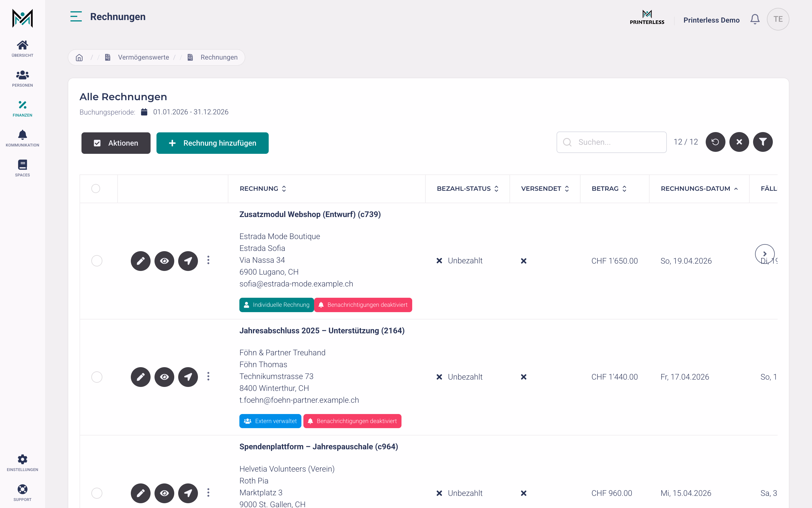This screenshot has width=812, height=508.
Task: Click the app logo in the sidebar
Action: (x=23, y=18)
